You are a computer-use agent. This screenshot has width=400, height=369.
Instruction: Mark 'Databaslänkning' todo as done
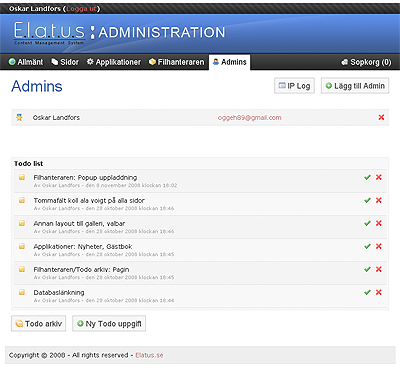coord(368,292)
